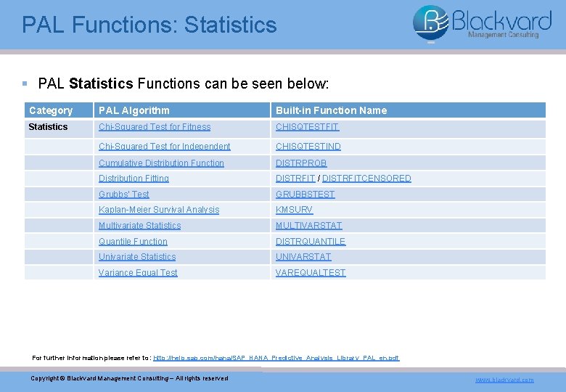Click the Blackvard Management Consulting wordmark
Screen dimensions: 566x392
(501, 23)
